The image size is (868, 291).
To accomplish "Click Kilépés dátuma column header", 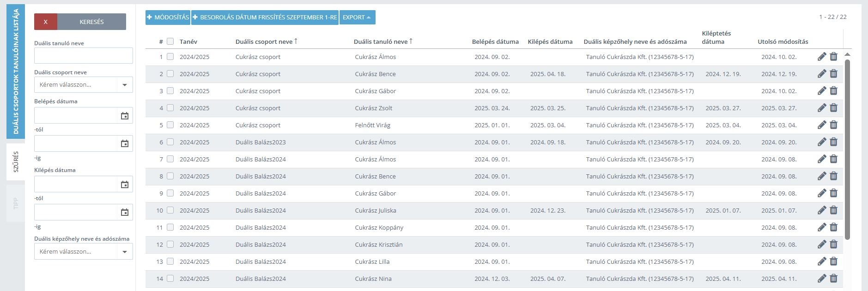I will click(550, 42).
